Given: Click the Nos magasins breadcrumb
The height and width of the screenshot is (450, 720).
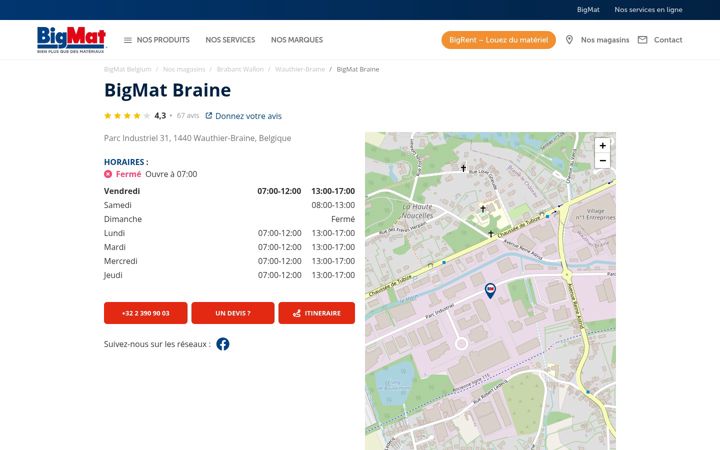Looking at the screenshot, I should point(184,69).
